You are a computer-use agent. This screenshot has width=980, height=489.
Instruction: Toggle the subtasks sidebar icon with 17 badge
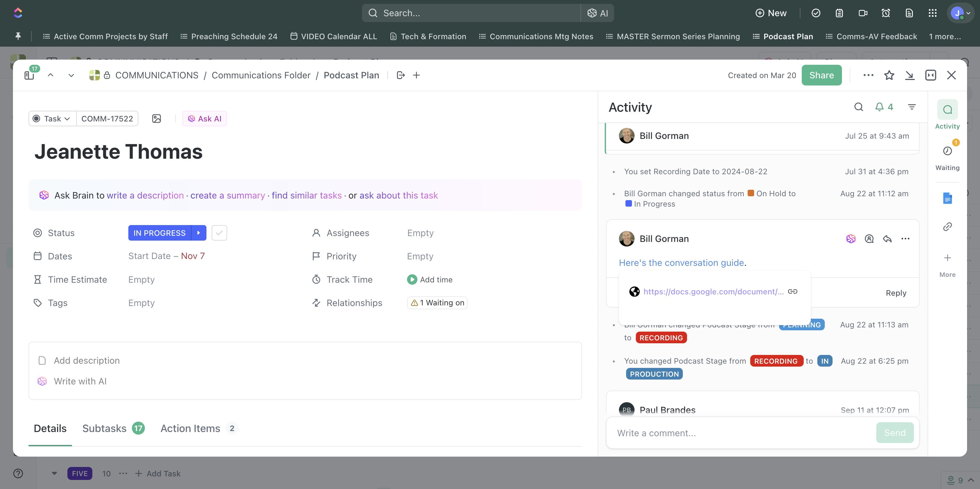pos(30,75)
